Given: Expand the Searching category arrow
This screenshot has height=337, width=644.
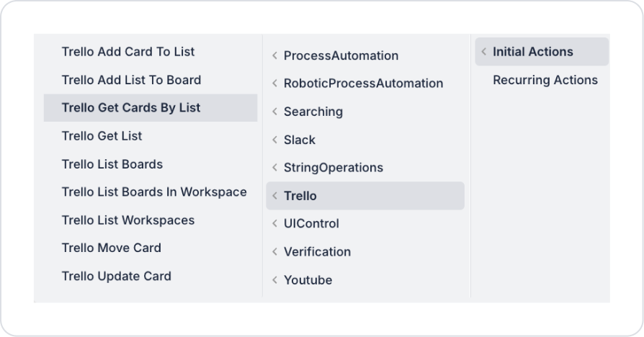Looking at the screenshot, I should coord(274,112).
